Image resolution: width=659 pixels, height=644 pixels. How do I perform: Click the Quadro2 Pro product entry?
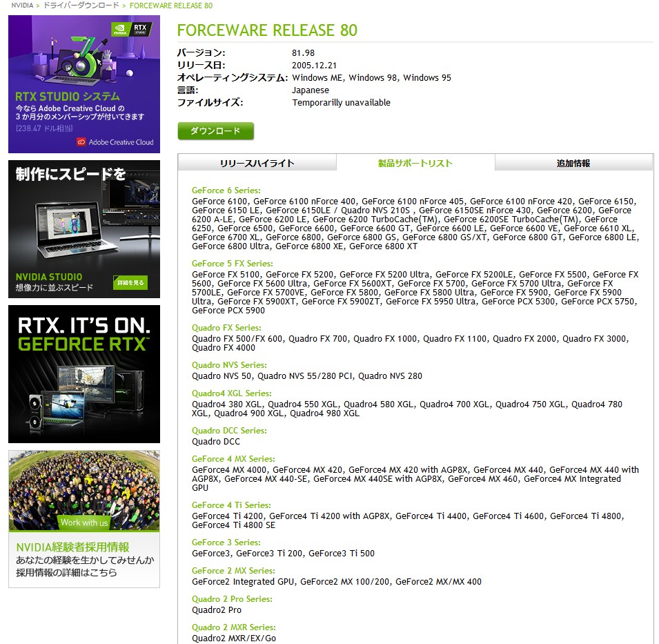[217, 610]
